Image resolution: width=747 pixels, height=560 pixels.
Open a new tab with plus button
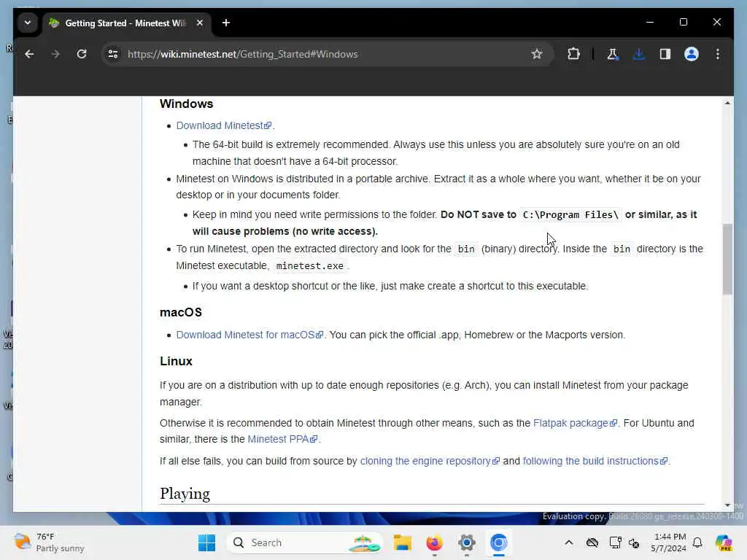point(226,23)
